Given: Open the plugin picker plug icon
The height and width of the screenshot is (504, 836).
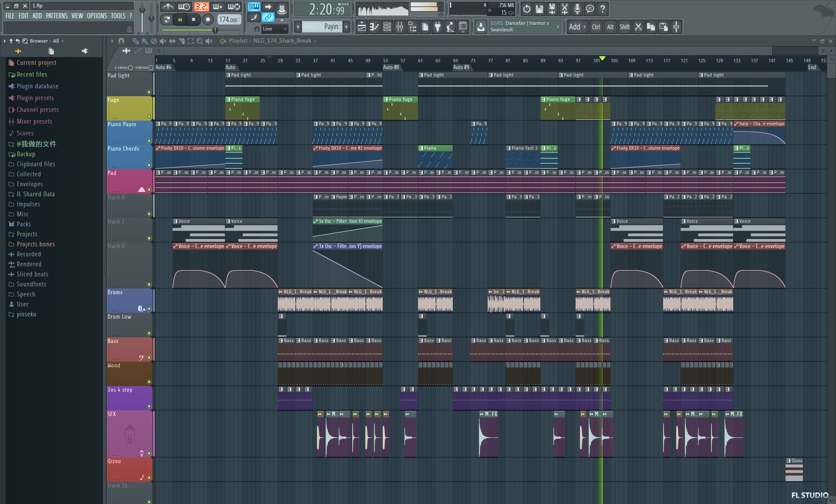Looking at the screenshot, I should coord(438,27).
